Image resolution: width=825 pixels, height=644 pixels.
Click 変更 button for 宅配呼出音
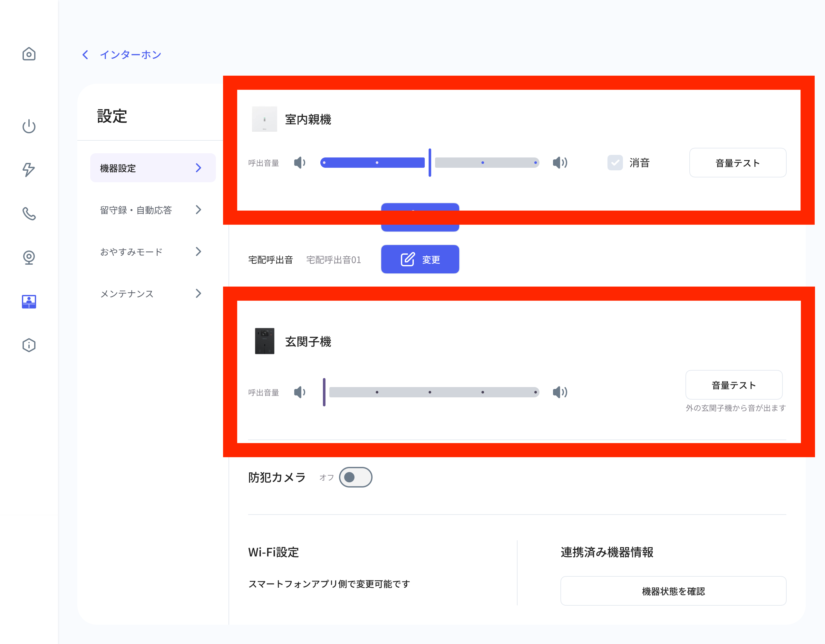pyautogui.click(x=420, y=259)
